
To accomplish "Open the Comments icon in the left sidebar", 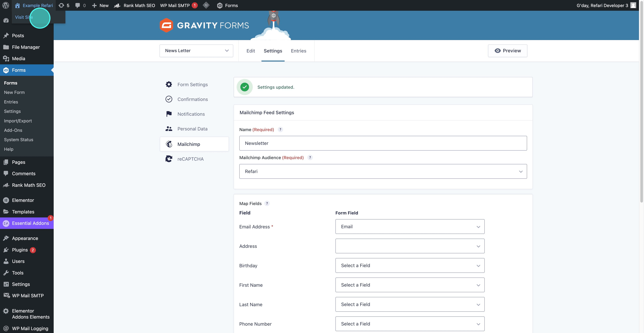I will (x=6, y=174).
